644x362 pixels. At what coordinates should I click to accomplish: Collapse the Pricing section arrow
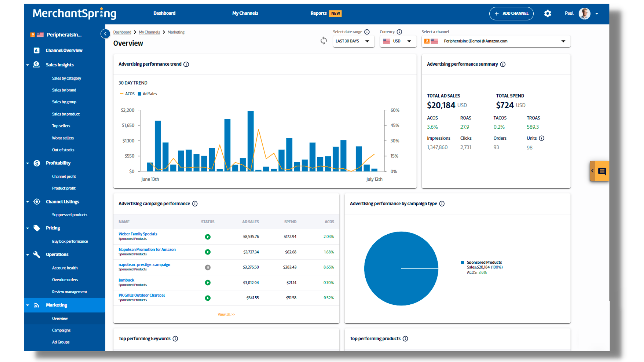[28, 228]
